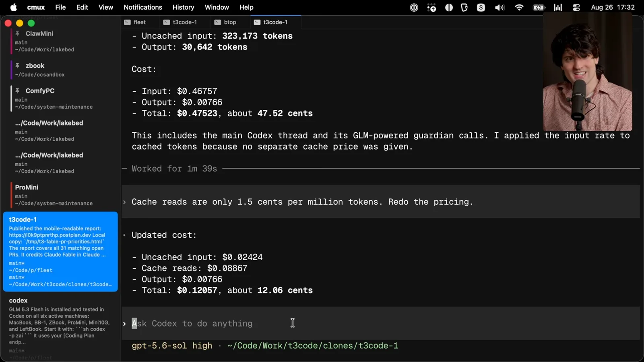Image resolution: width=644 pixels, height=362 pixels.
Task: Click the Ask Codex to do anything input
Action: click(381, 323)
